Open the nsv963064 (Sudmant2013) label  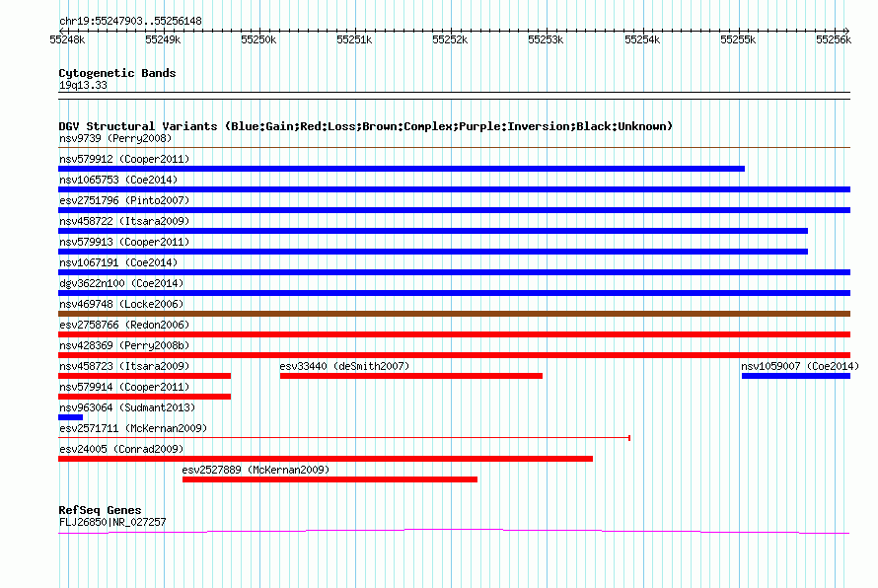click(127, 407)
